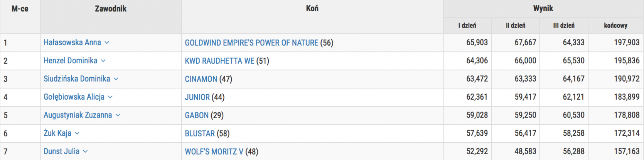Open horse link GABON

pos(197,116)
